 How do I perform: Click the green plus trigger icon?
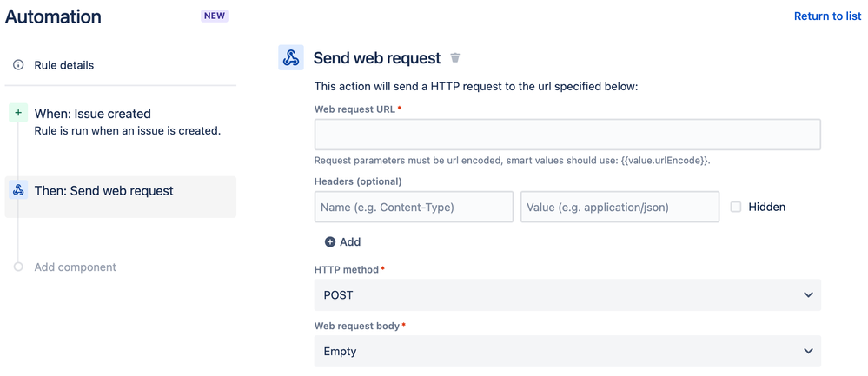18,113
